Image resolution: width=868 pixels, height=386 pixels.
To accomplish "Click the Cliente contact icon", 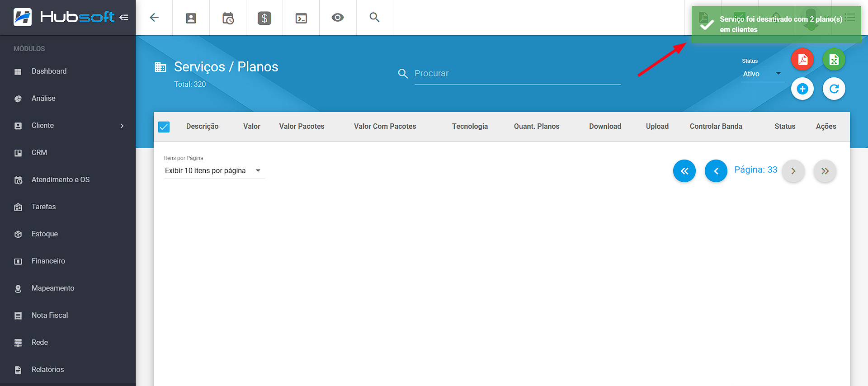I will [18, 126].
